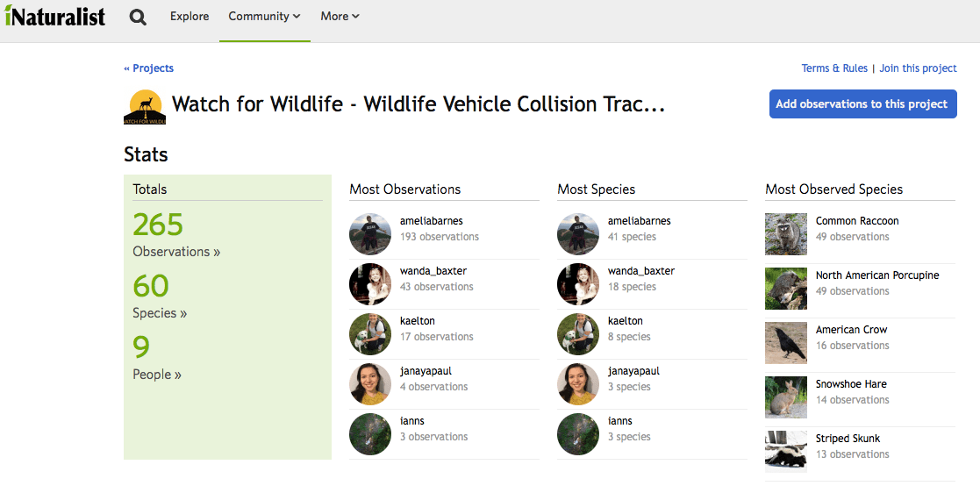This screenshot has height=493, width=980.
Task: Open wanda_baxter avatar in Most Species
Action: (x=578, y=284)
